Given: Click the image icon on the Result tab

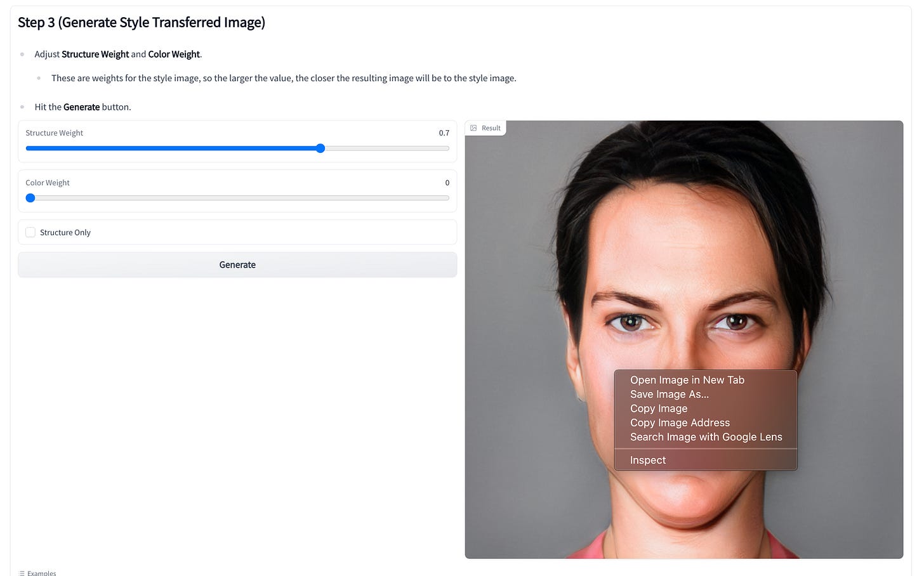Looking at the screenshot, I should pos(473,128).
